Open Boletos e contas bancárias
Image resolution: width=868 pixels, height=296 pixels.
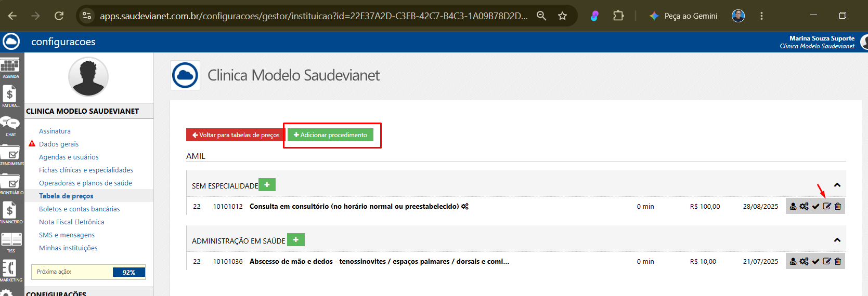click(79, 209)
